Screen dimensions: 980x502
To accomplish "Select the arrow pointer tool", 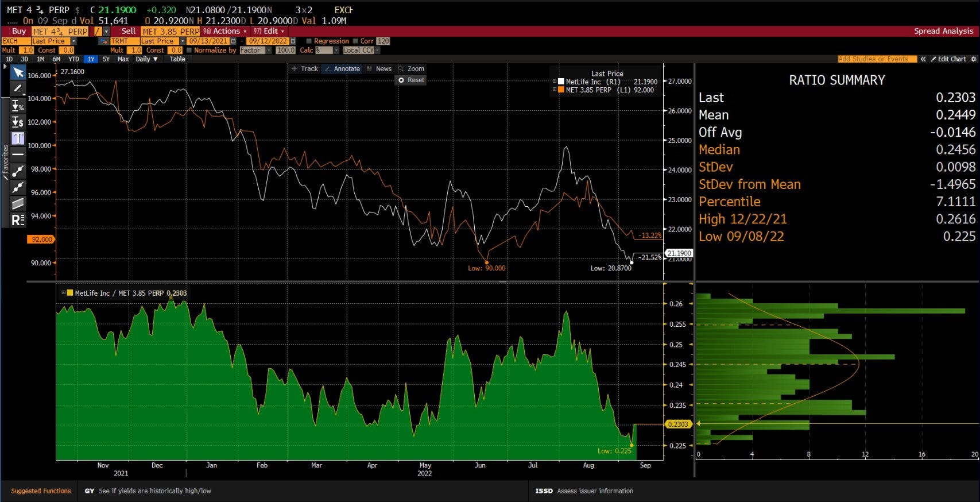I will click(18, 72).
